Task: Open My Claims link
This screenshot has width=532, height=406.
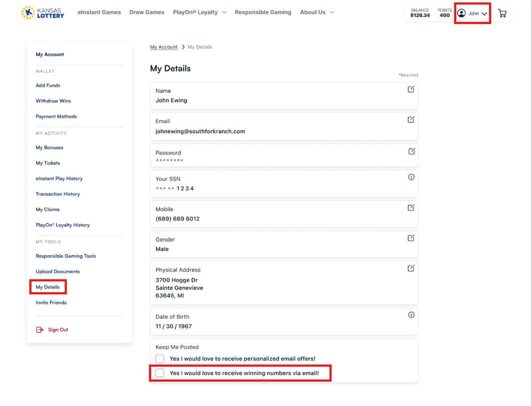Action: [x=47, y=209]
